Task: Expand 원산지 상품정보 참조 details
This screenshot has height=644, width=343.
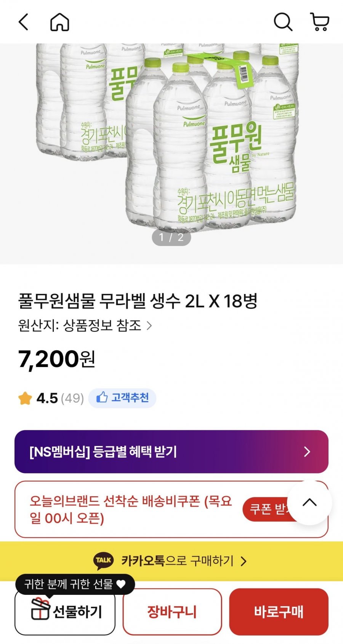Action: click(x=85, y=326)
